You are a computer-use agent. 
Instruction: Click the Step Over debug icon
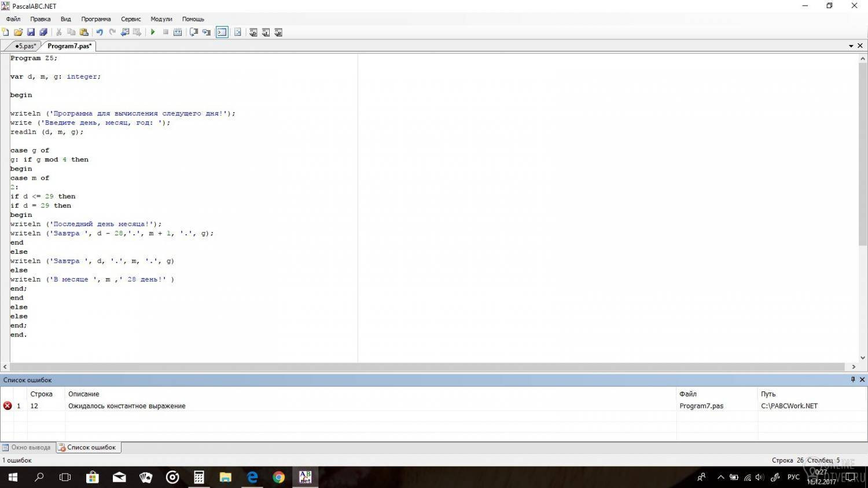click(194, 32)
